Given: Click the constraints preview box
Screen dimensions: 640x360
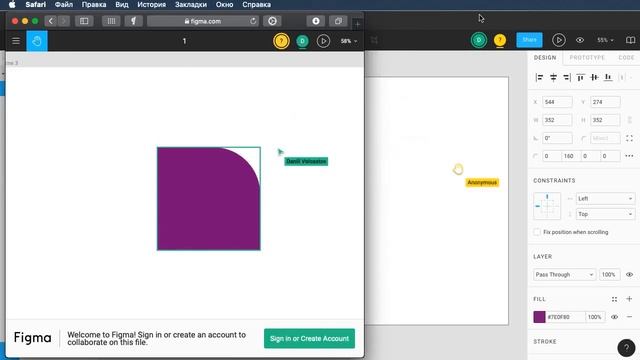Looking at the screenshot, I should click(x=547, y=206).
